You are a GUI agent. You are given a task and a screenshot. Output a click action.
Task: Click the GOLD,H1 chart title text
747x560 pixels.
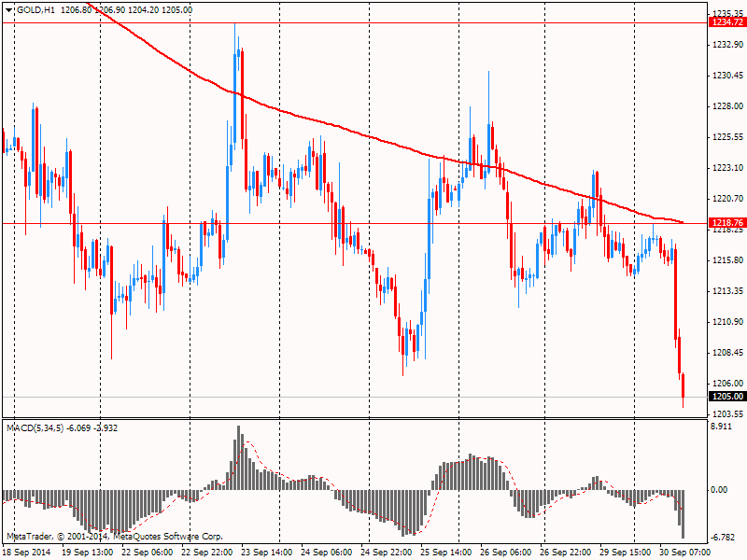click(35, 10)
